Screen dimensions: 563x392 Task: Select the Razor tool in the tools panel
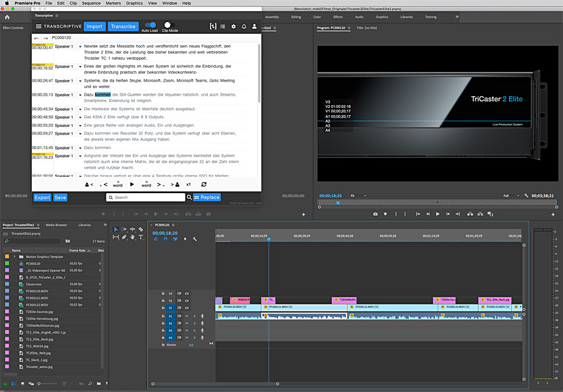pos(140,230)
